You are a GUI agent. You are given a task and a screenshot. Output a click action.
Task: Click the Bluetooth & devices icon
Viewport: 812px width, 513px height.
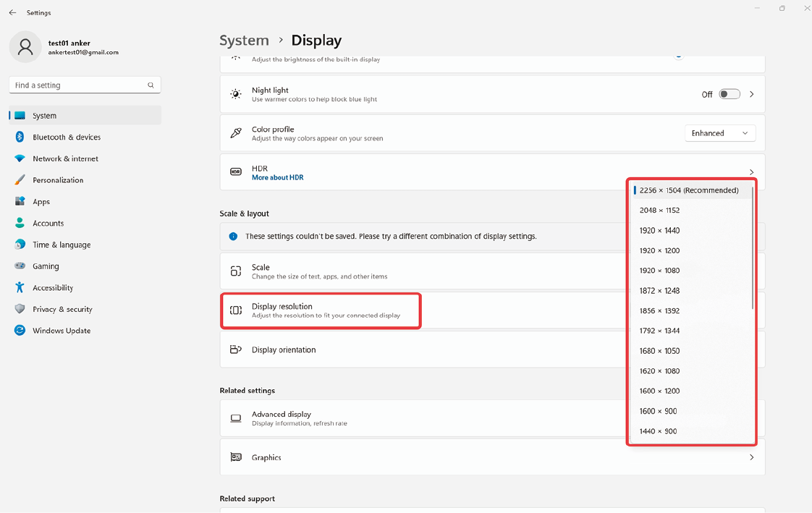20,137
